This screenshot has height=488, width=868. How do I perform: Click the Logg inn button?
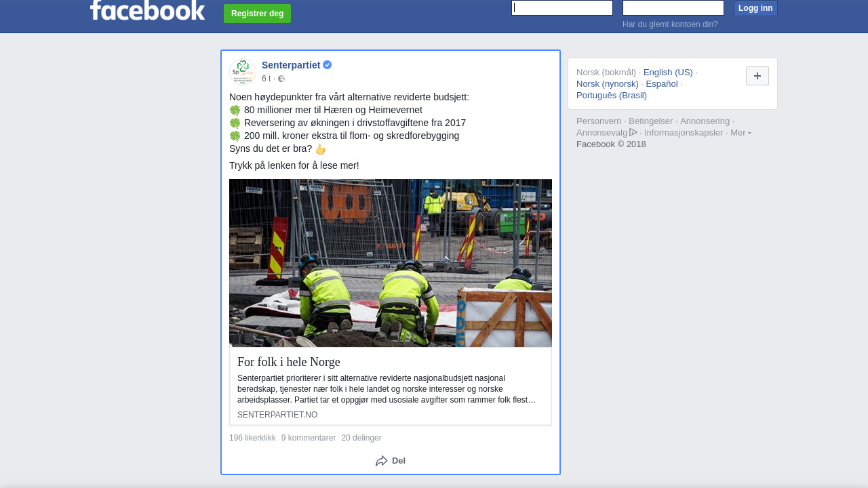755,8
